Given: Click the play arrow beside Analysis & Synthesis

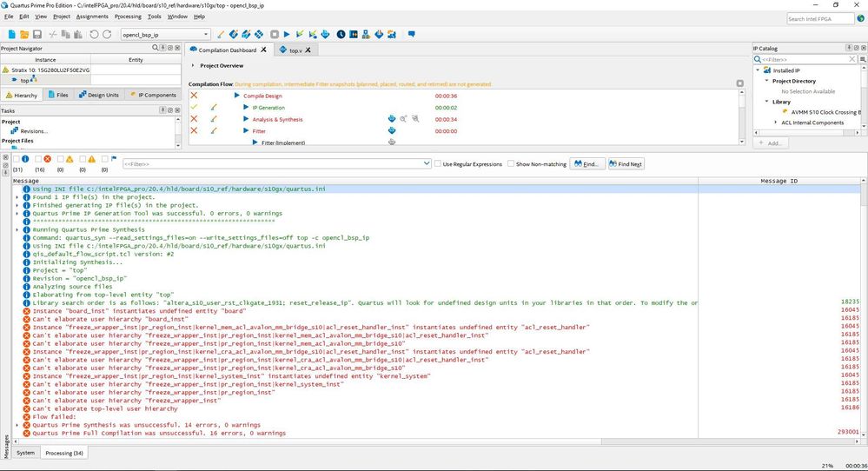Looking at the screenshot, I should tap(246, 119).
